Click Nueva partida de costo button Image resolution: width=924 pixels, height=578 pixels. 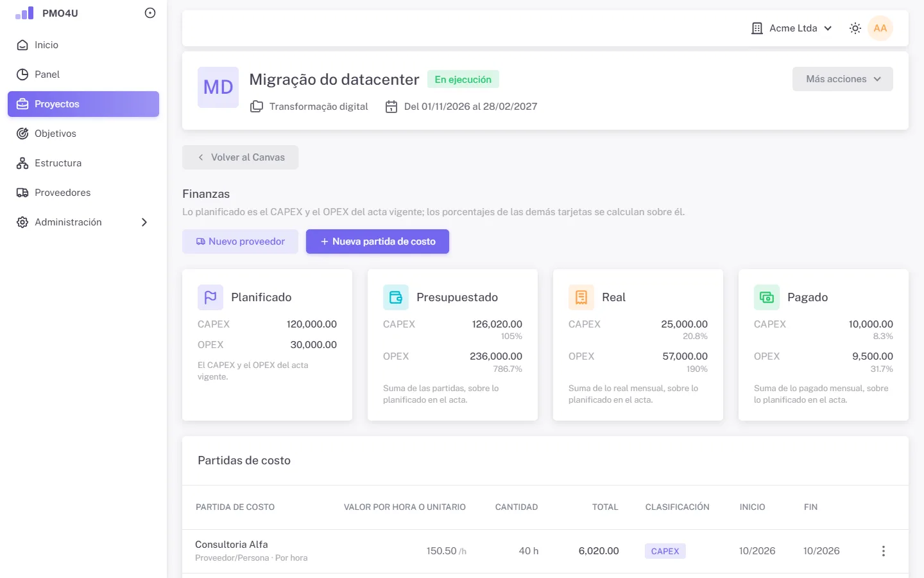pyautogui.click(x=377, y=241)
